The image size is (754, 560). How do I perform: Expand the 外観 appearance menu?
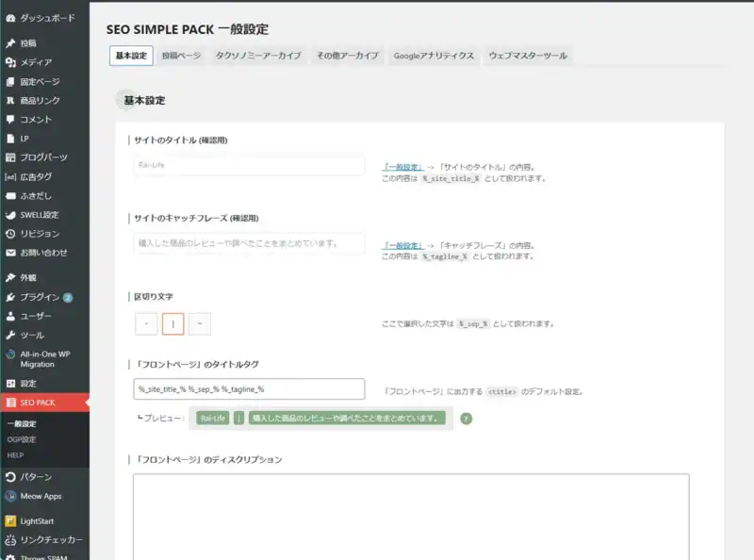(x=28, y=278)
